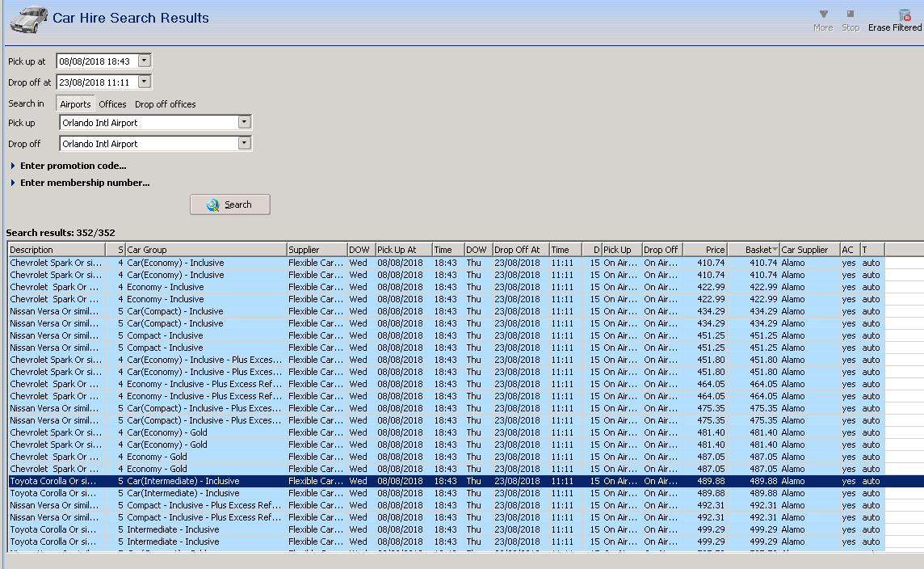Screen dimensions: 924x569
Task: Switch to the Offices tab
Action: coord(112,103)
